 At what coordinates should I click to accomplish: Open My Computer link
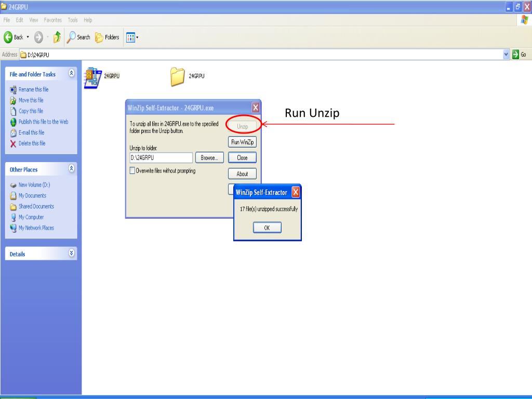tap(31, 217)
